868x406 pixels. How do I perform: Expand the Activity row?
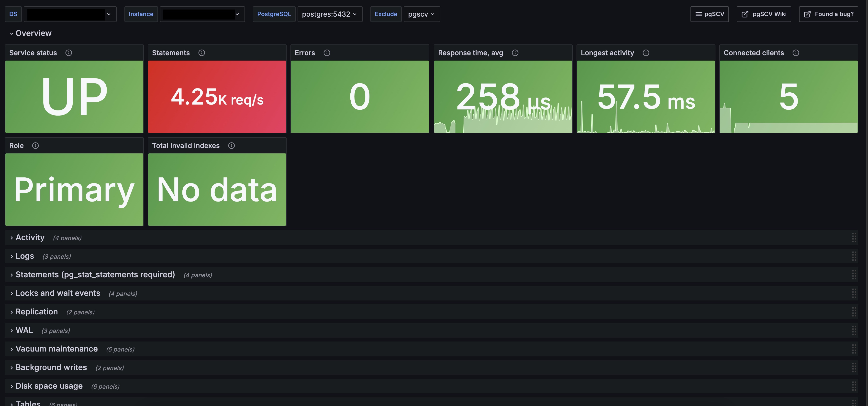[x=30, y=237]
